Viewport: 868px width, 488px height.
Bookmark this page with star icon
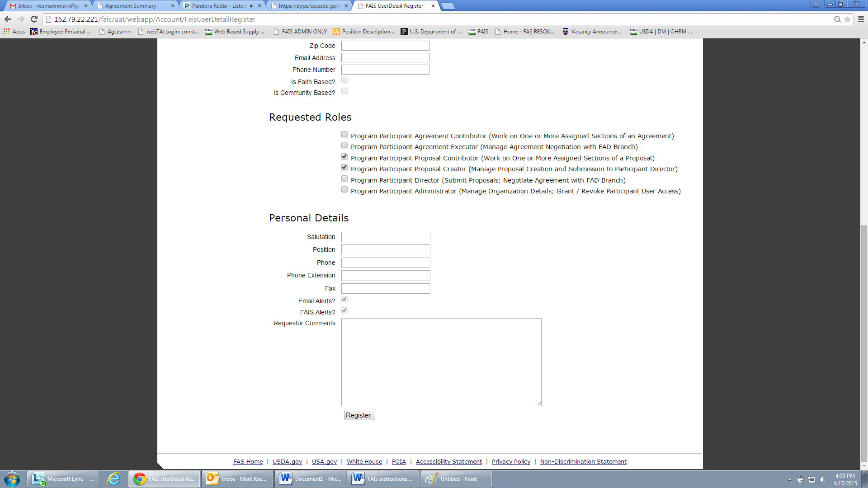tap(848, 19)
